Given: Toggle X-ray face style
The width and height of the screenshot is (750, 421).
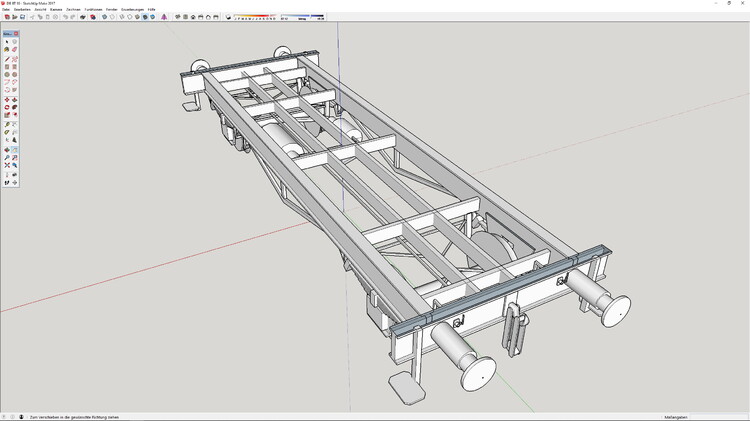Looking at the screenshot, I should tap(105, 17).
